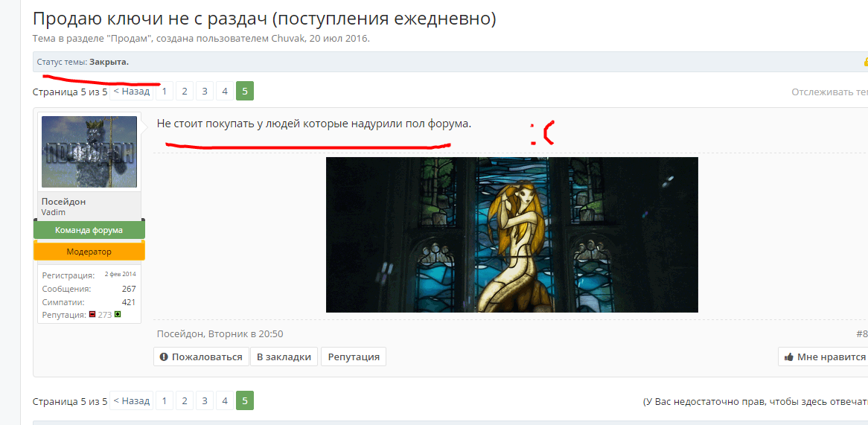Click the post text Не стоит покупать

(314, 124)
